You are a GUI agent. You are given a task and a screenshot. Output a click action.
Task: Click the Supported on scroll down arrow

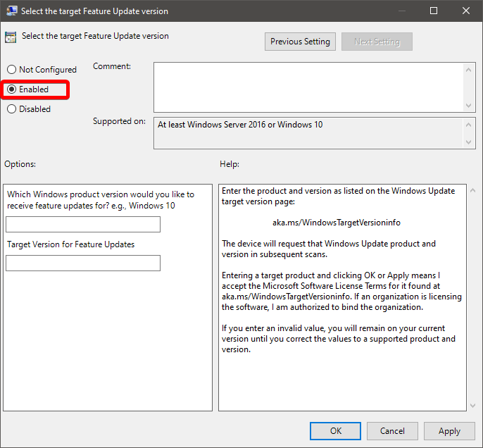pyautogui.click(x=468, y=142)
